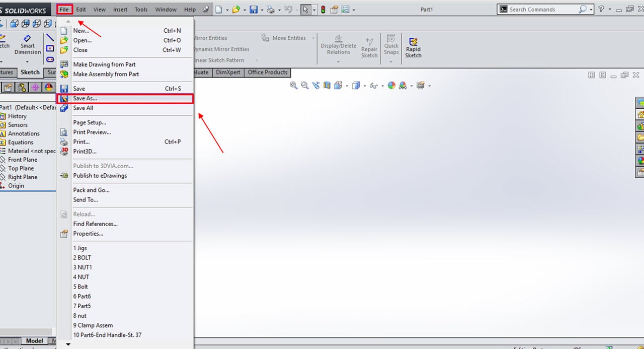Choose the Straight Slot sketch tool

point(50,59)
